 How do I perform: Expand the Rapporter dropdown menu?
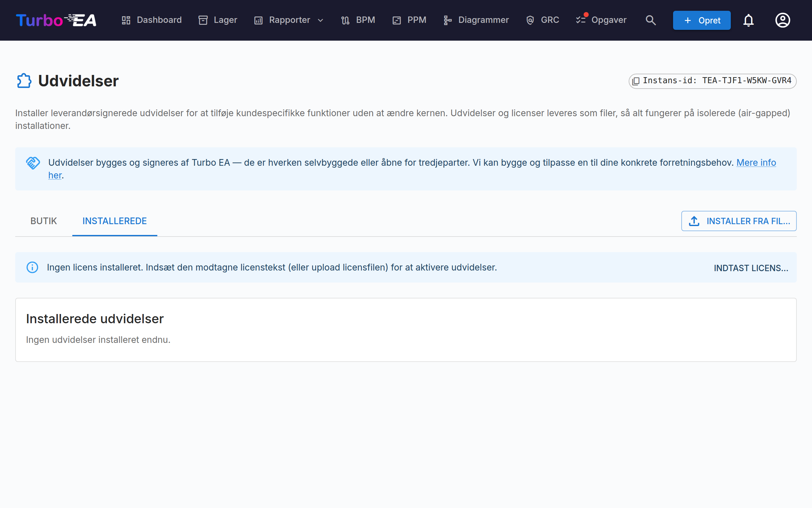[289, 20]
